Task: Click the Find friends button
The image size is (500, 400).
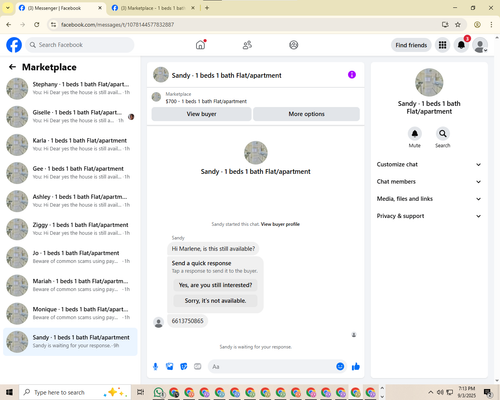Action: point(411,45)
